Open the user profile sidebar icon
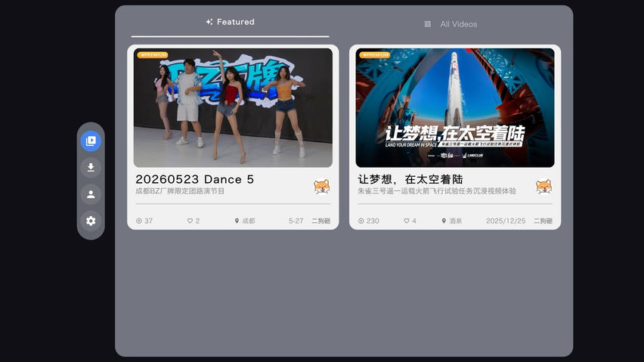 [91, 194]
